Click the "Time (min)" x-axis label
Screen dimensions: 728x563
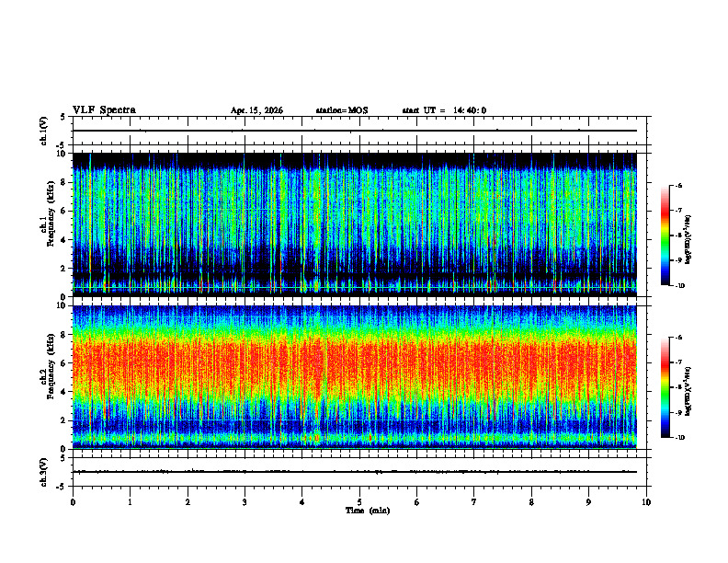(x=368, y=511)
